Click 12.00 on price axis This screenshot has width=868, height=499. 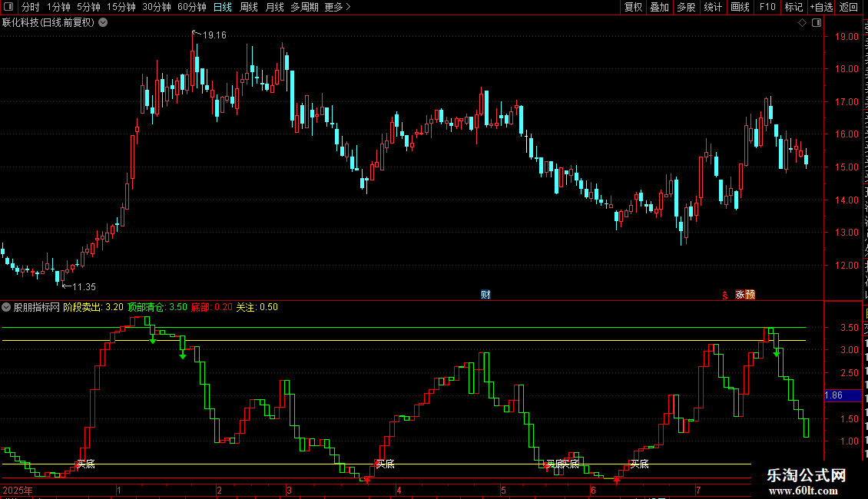846,266
